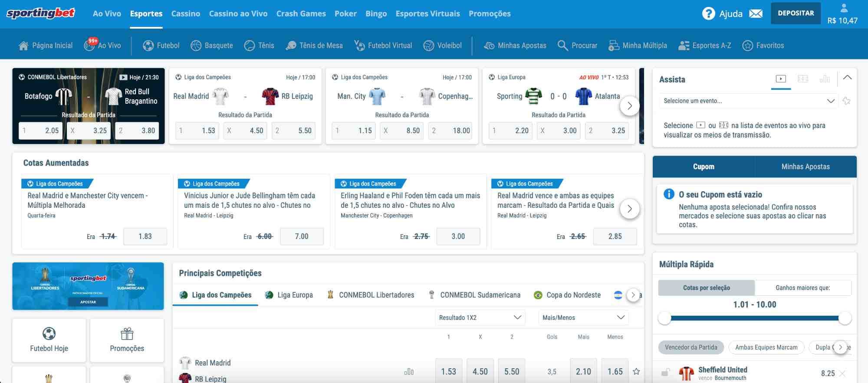The width and height of the screenshot is (868, 383).
Task: Open Crash Games menu
Action: [x=301, y=13]
